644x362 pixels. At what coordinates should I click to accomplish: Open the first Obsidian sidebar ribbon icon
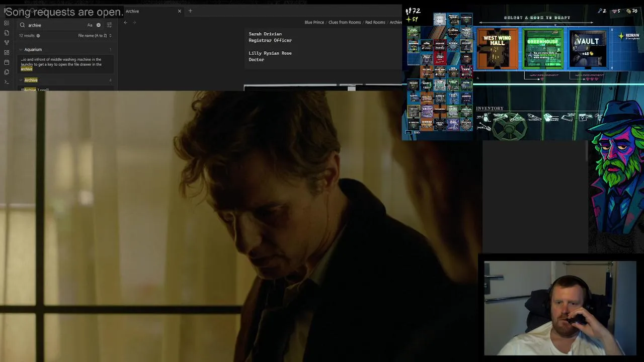7,23
